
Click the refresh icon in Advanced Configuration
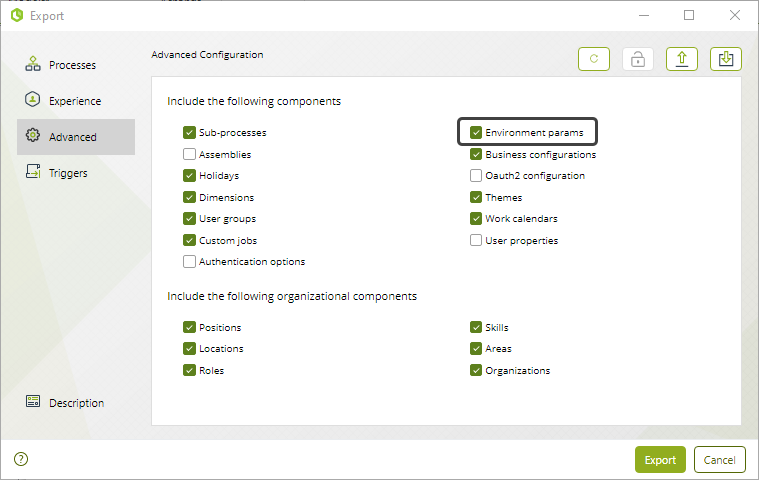(x=593, y=59)
